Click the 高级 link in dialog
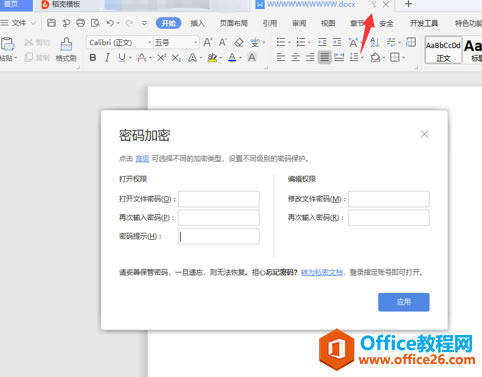The width and height of the screenshot is (482, 377). pyautogui.click(x=142, y=159)
